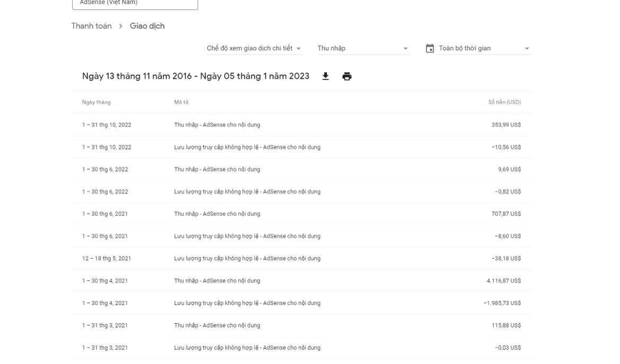Click the download transactions icon
The height and width of the screenshot is (364, 620).
[325, 77]
